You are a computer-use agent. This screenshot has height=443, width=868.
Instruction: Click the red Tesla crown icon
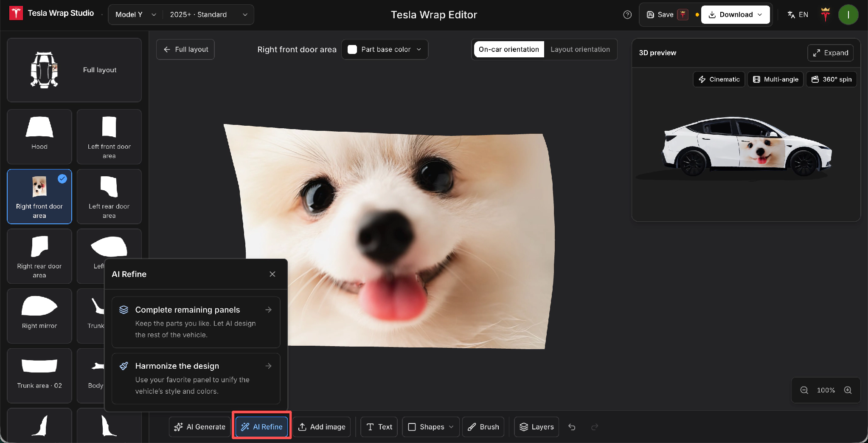825,14
